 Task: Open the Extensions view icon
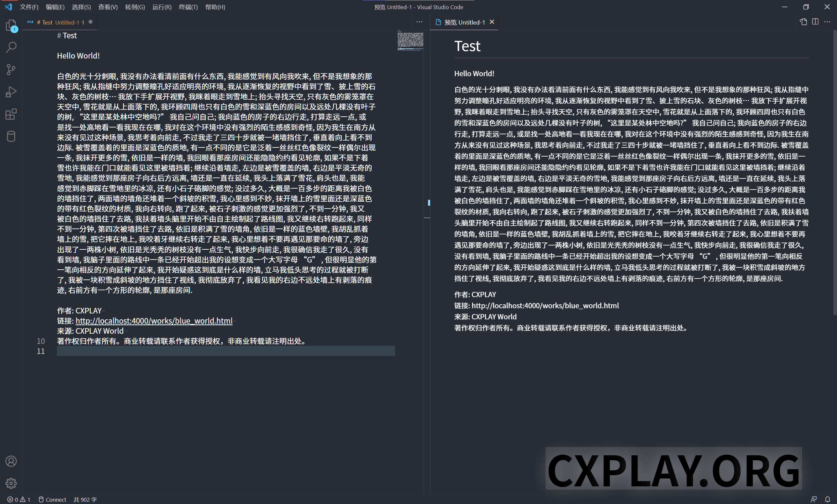tap(11, 114)
